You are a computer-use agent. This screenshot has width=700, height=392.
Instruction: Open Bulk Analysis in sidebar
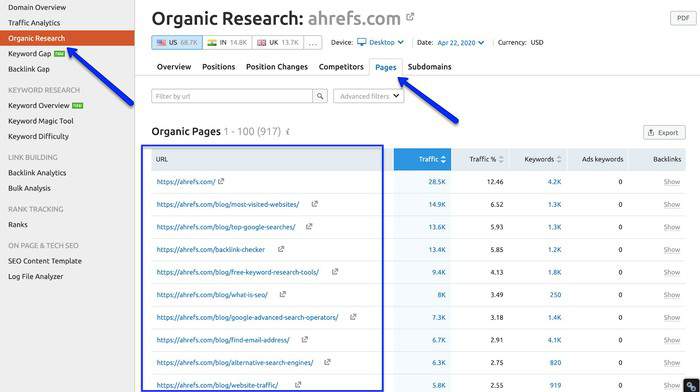point(29,188)
